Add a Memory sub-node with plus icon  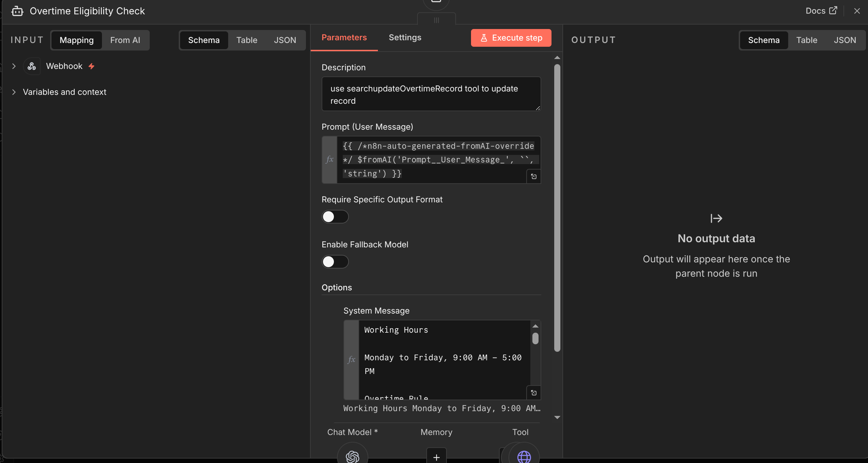[436, 457]
